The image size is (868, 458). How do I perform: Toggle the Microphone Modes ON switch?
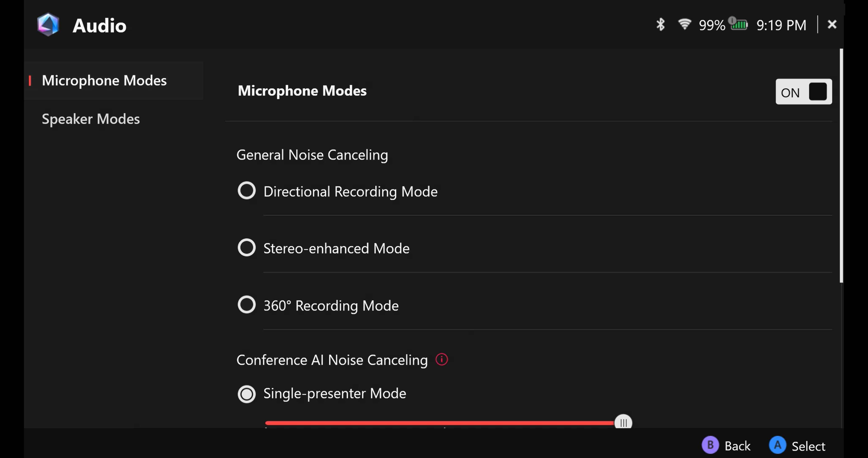[803, 92]
